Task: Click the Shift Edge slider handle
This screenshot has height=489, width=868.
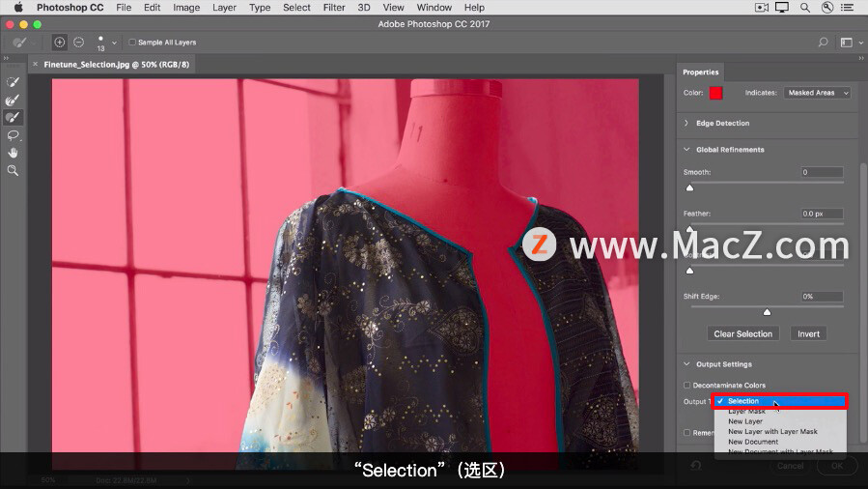Action: point(768,312)
